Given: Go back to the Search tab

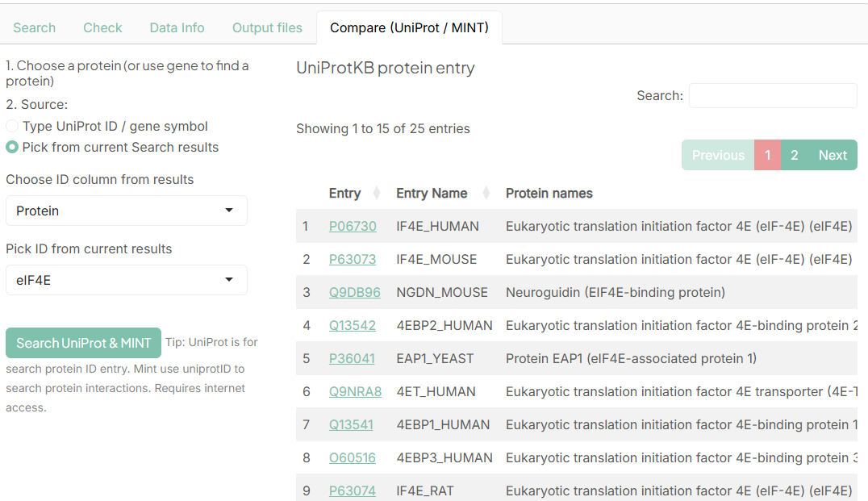Looking at the screenshot, I should [35, 27].
